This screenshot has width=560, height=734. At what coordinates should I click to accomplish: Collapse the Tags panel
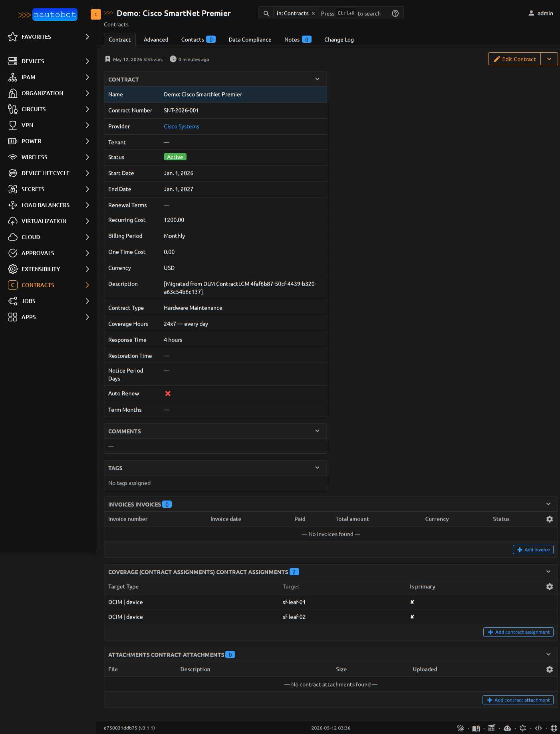pyautogui.click(x=318, y=468)
